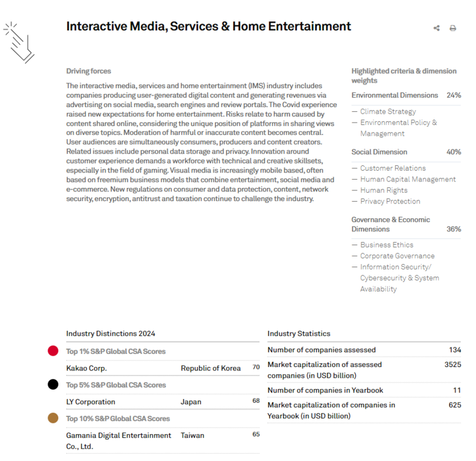Select the Climate Strategy criterion
The image size is (476, 461).
388,111
